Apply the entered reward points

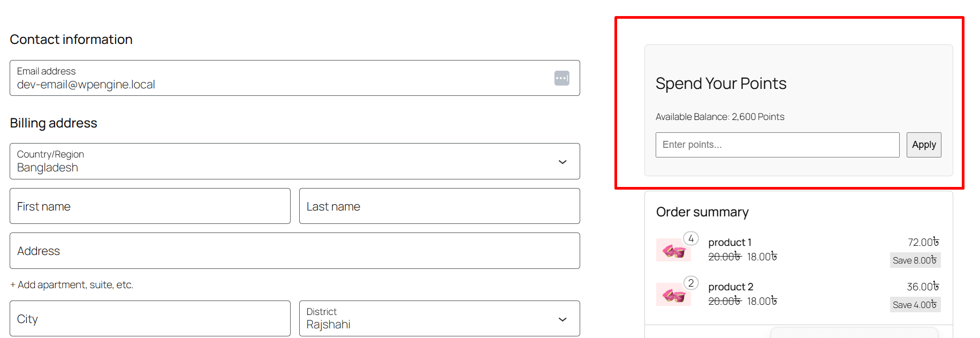click(924, 145)
